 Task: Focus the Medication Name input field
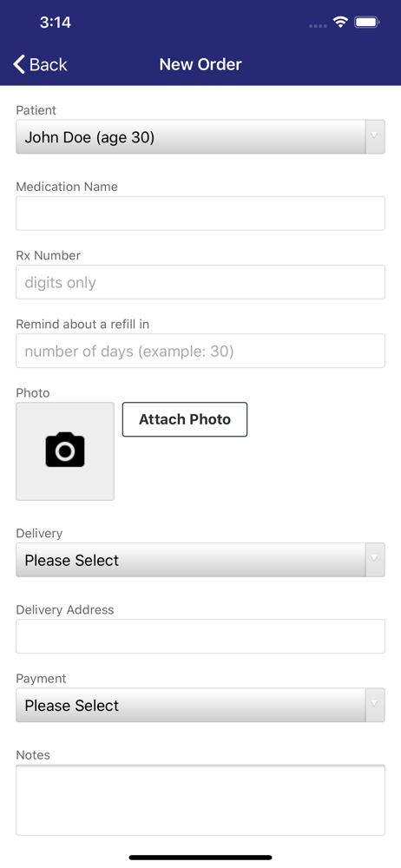coord(200,214)
